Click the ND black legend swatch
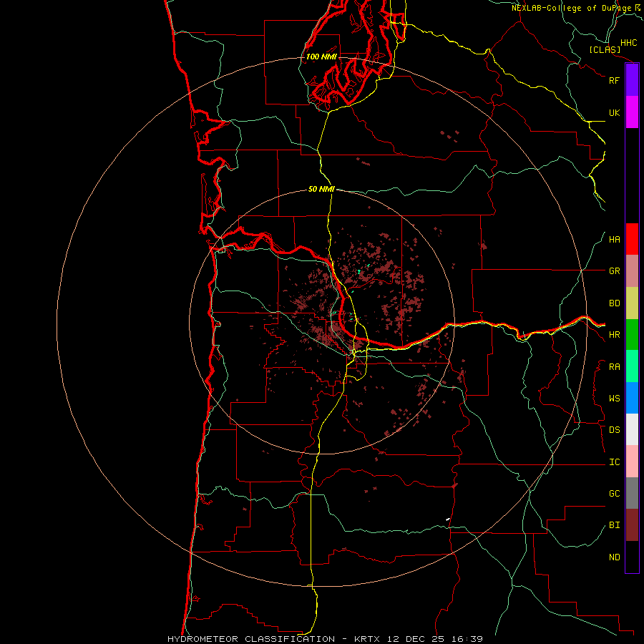 pyautogui.click(x=632, y=557)
